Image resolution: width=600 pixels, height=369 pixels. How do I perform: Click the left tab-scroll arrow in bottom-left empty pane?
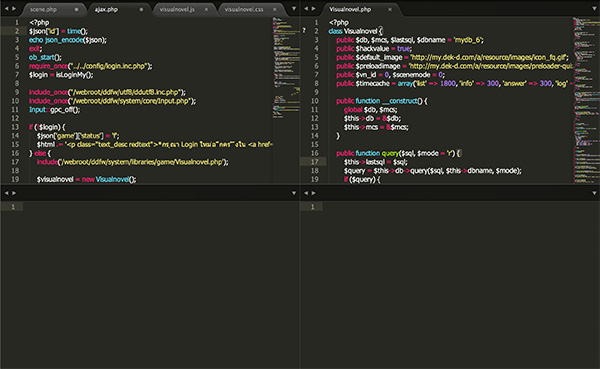(7, 193)
